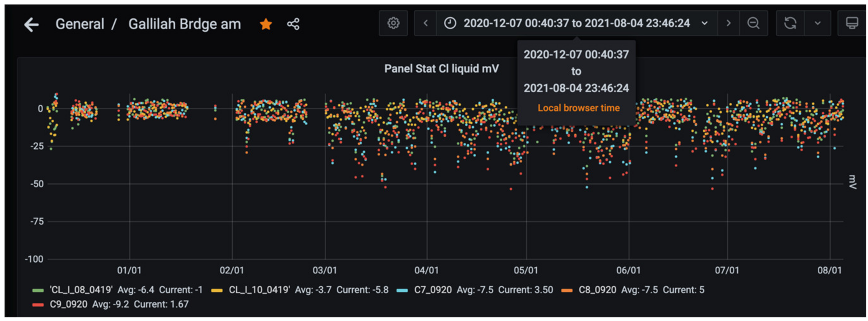Open the share dashboard icon

coord(293,24)
